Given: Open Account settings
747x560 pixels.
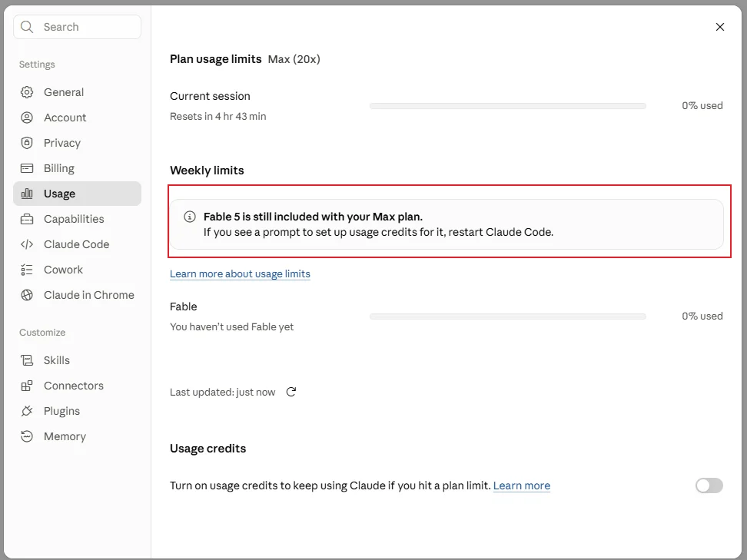Looking at the screenshot, I should [77, 117].
